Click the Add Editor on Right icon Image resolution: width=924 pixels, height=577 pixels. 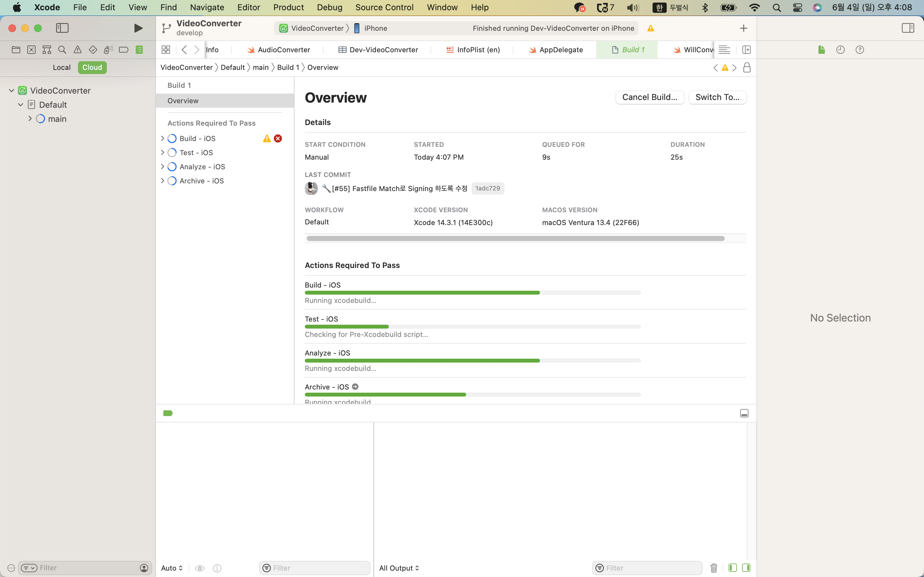click(747, 50)
